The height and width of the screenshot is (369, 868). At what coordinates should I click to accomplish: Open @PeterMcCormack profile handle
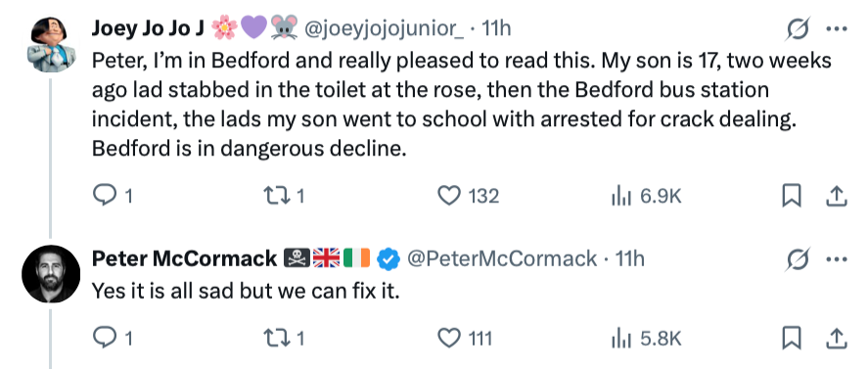503,258
